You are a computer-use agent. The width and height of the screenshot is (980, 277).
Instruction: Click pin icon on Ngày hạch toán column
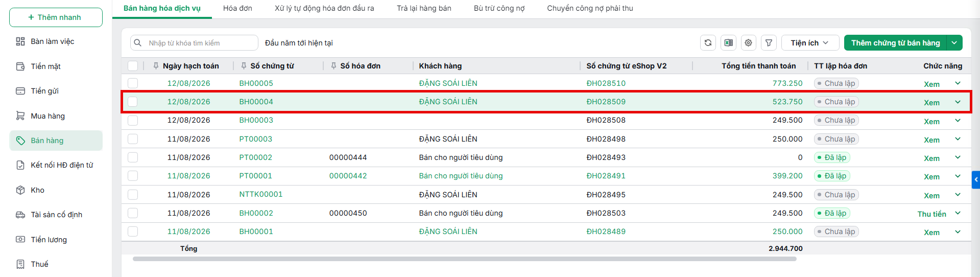coord(156,66)
